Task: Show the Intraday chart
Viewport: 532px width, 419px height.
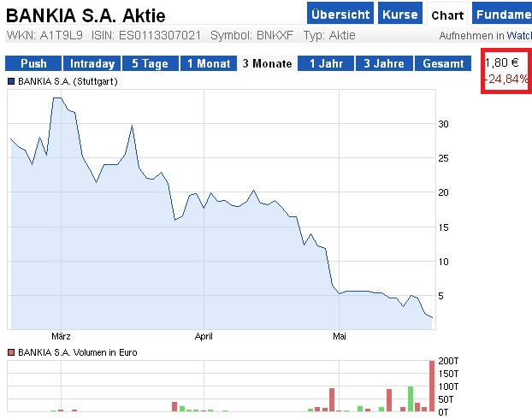Action: pos(92,64)
